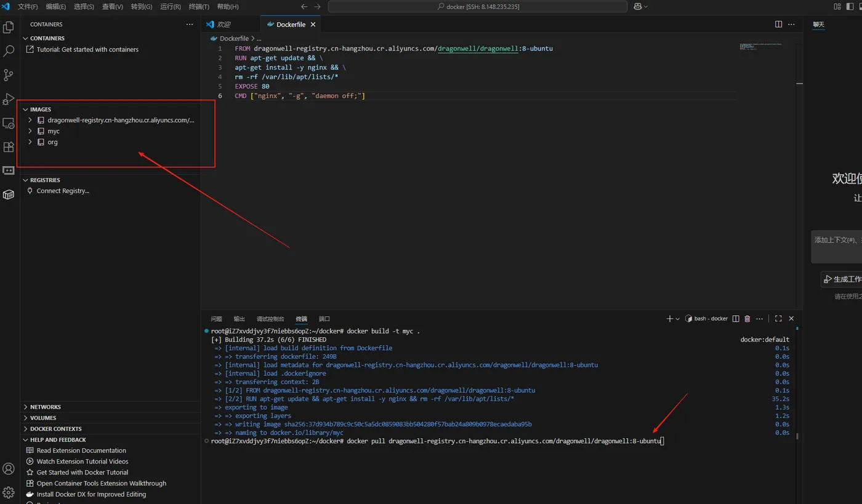Expand the VOLUMES section
This screenshot has height=504, width=862.
tap(43, 418)
